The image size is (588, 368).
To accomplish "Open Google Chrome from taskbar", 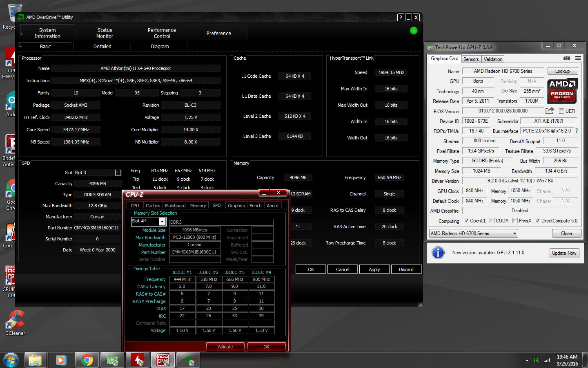I will 87,360.
